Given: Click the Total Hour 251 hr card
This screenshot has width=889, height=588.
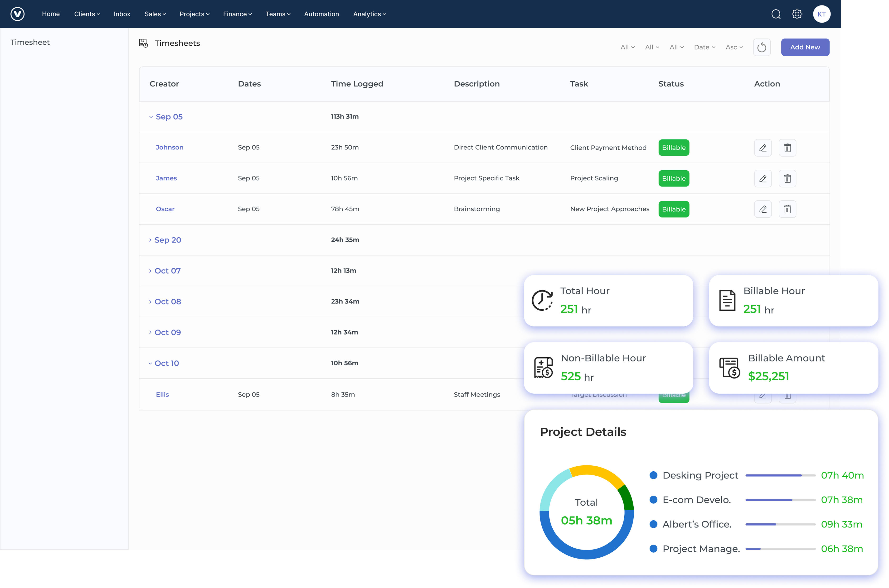Looking at the screenshot, I should click(x=608, y=300).
